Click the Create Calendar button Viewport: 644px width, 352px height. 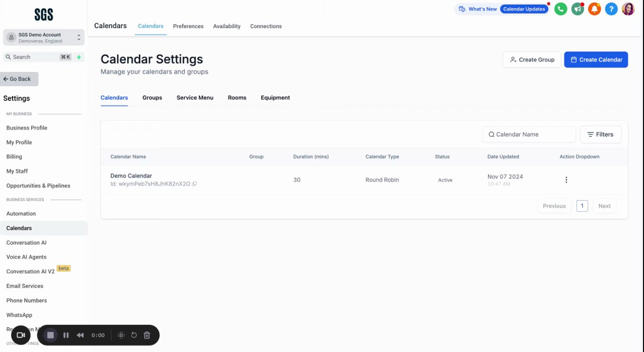(x=596, y=59)
